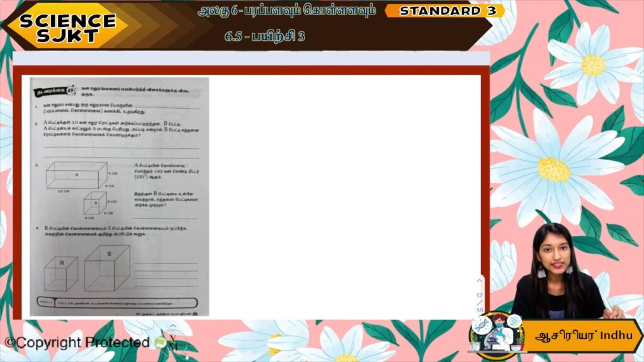Click the box A cuboid diagram

[79, 174]
